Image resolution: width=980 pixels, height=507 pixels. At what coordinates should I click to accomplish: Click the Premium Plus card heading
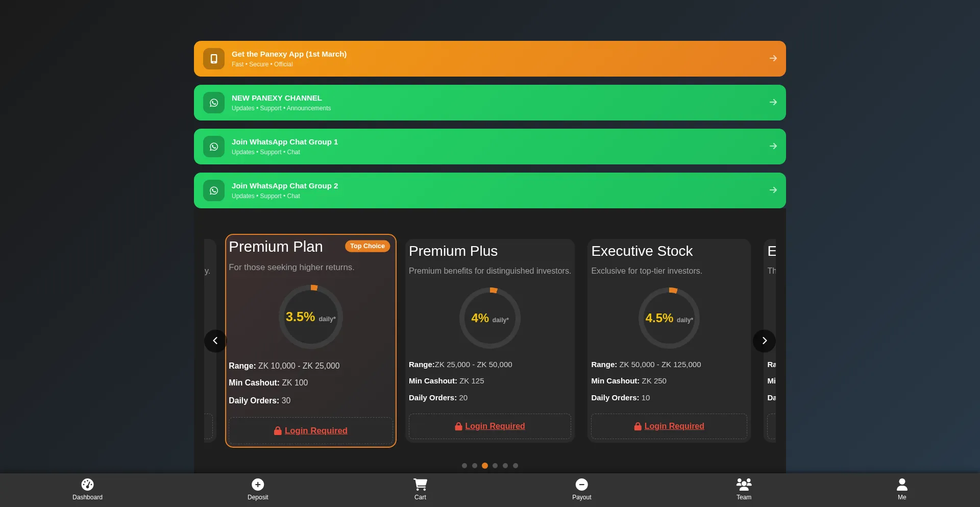click(453, 251)
